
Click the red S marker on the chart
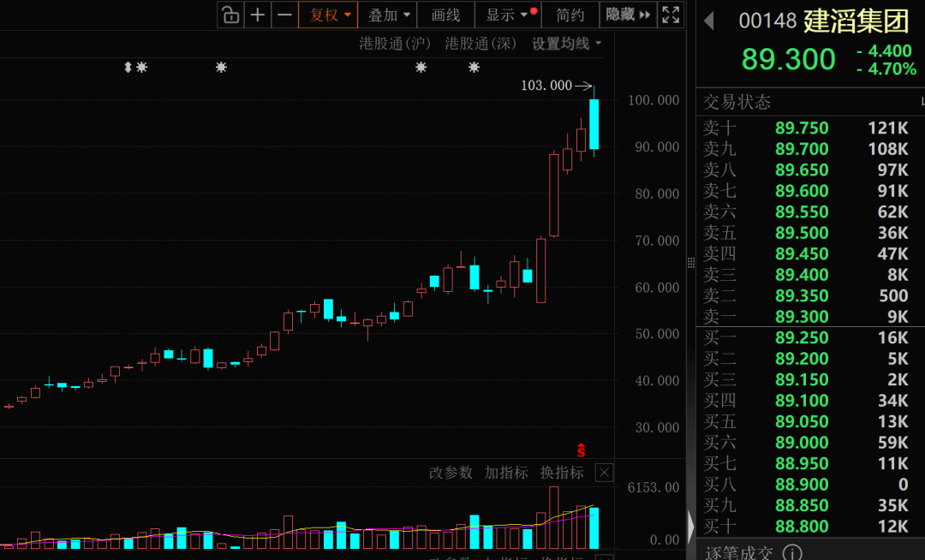[581, 450]
